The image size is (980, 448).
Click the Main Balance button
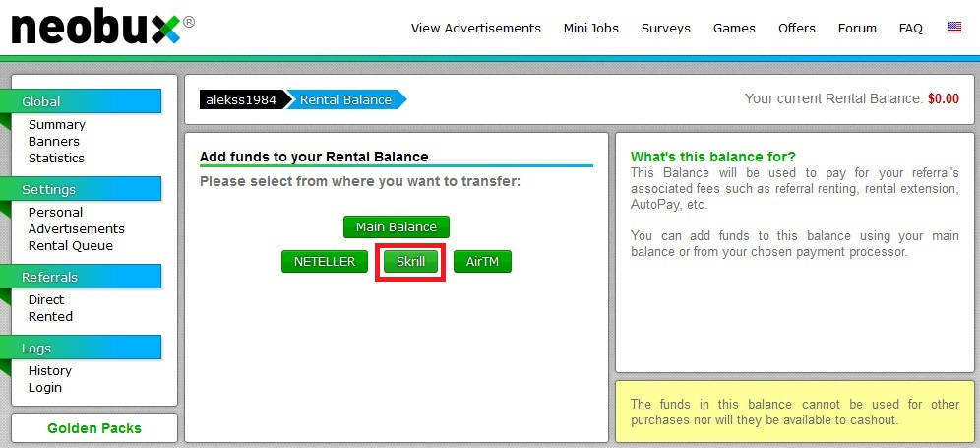point(396,227)
